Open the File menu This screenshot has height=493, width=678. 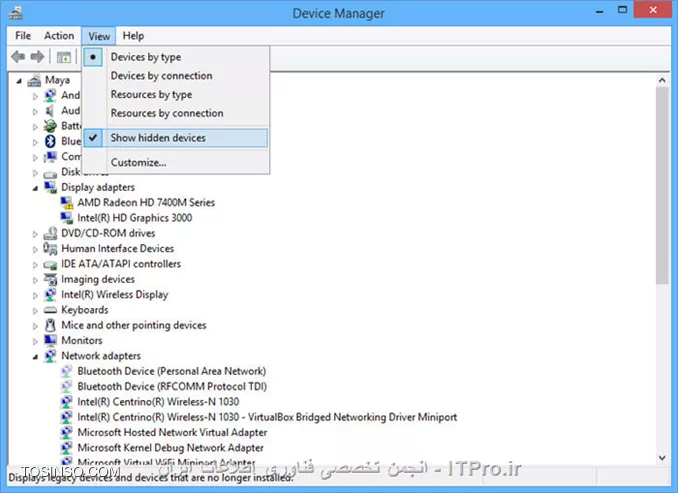point(23,36)
